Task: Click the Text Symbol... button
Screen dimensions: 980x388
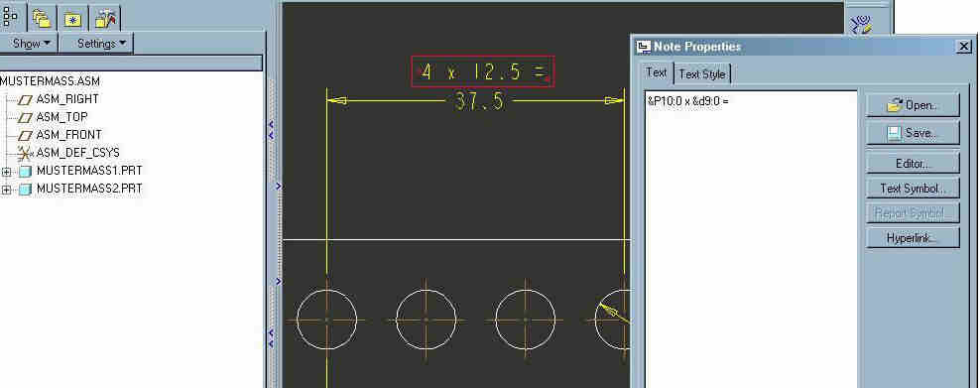Action: pyautogui.click(x=913, y=189)
